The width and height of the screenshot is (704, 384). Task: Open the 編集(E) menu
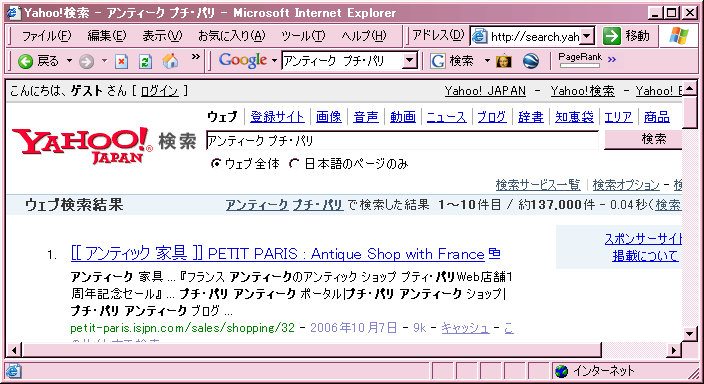(107, 35)
